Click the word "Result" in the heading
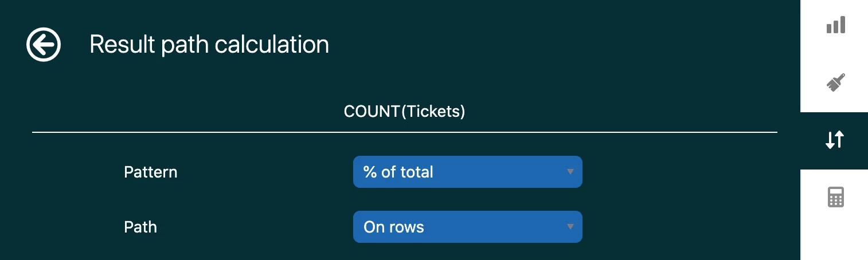Image resolution: width=868 pixels, height=260 pixels. 122,45
